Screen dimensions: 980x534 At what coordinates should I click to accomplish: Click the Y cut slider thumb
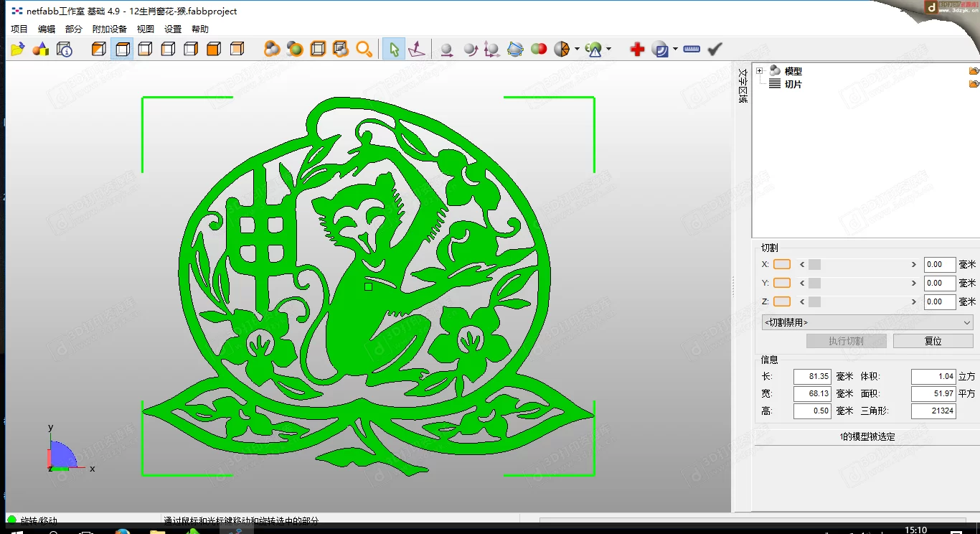[x=814, y=283]
